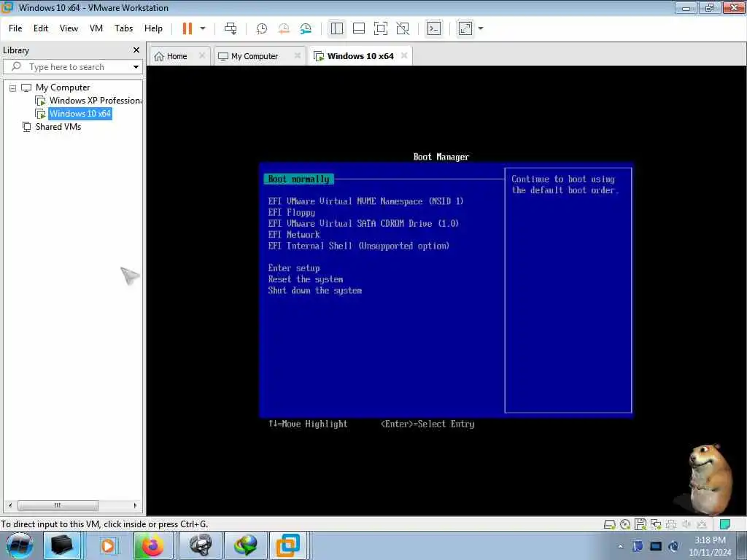Toggle the library sidebar view icon
Image resolution: width=747 pixels, height=560 pixels.
[337, 28]
